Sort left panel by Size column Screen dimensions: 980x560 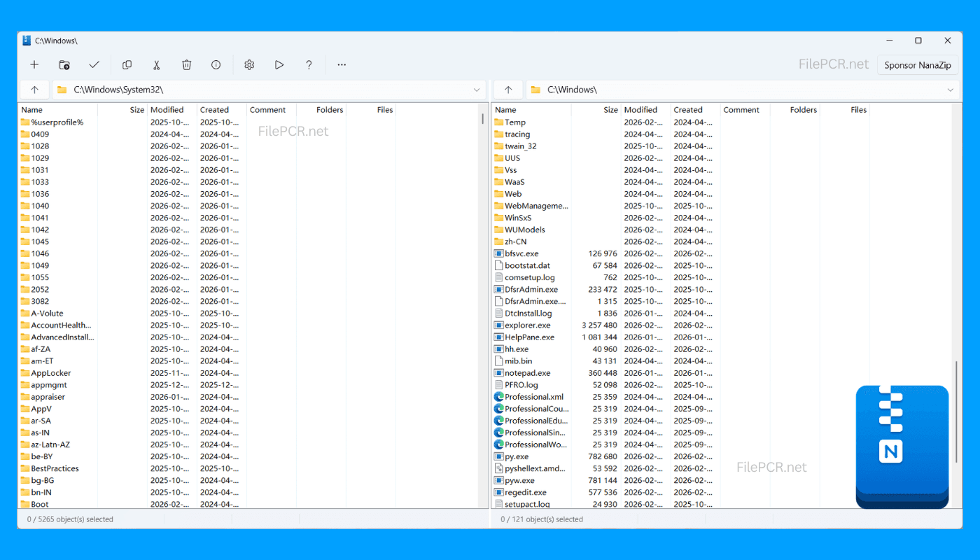122,110
